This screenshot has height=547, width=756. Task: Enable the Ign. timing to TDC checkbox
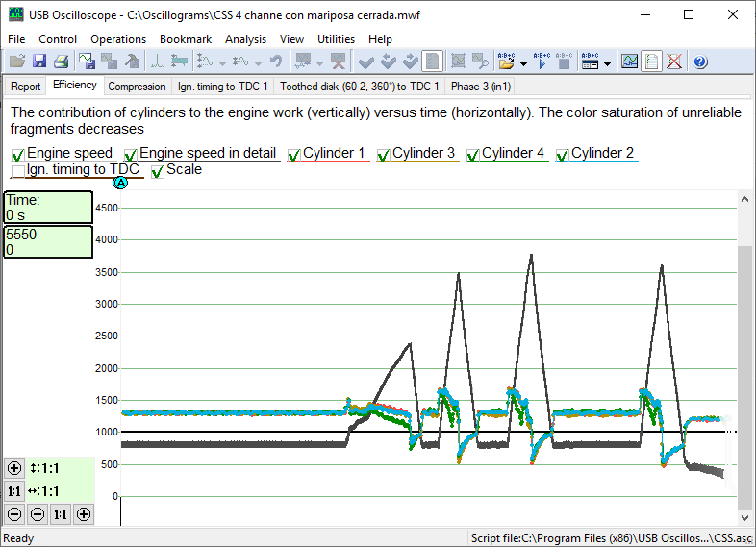point(18,172)
